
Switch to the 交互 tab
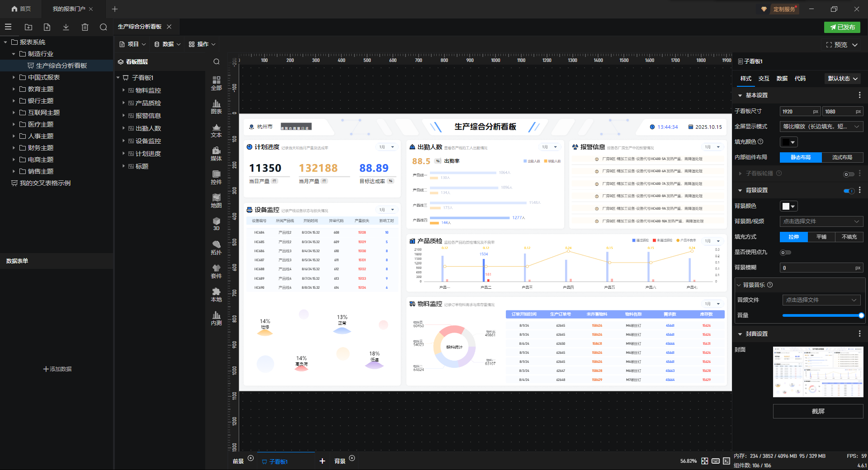pyautogui.click(x=764, y=79)
